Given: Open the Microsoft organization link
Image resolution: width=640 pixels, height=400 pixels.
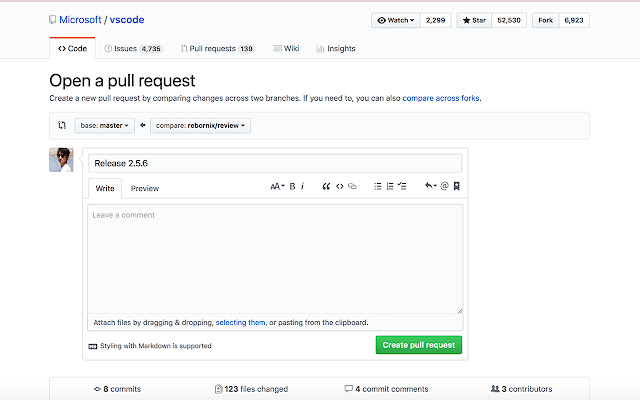Looking at the screenshot, I should pyautogui.click(x=80, y=20).
